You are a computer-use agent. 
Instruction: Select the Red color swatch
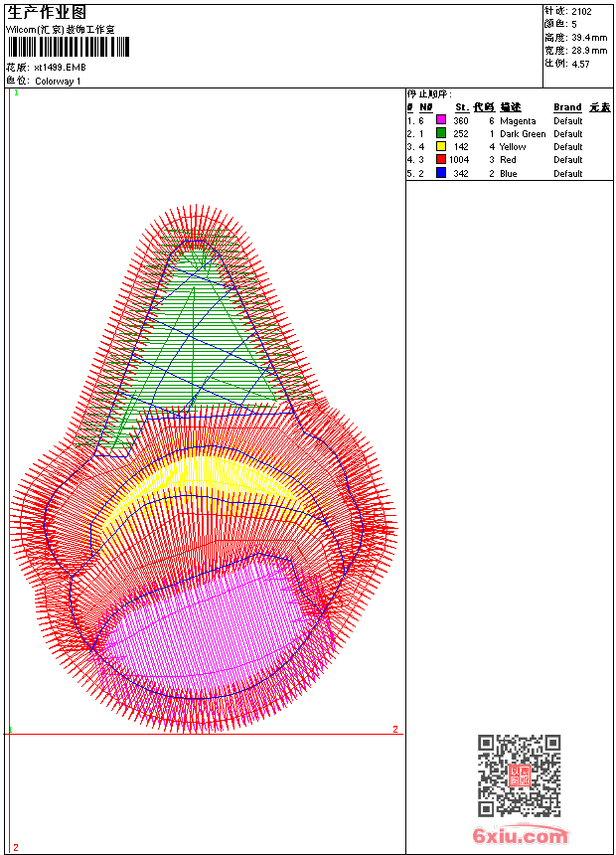[441, 160]
